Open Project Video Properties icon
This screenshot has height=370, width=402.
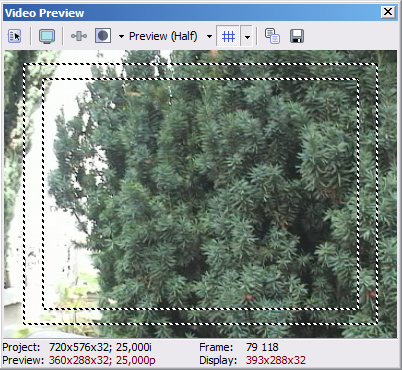click(x=14, y=36)
